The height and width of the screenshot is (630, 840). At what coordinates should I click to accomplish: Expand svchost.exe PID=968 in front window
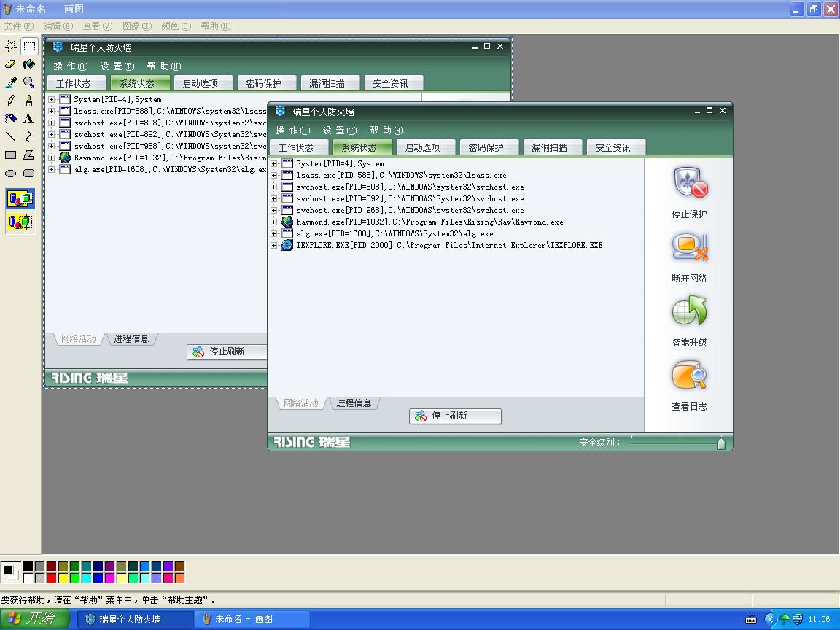click(273, 211)
